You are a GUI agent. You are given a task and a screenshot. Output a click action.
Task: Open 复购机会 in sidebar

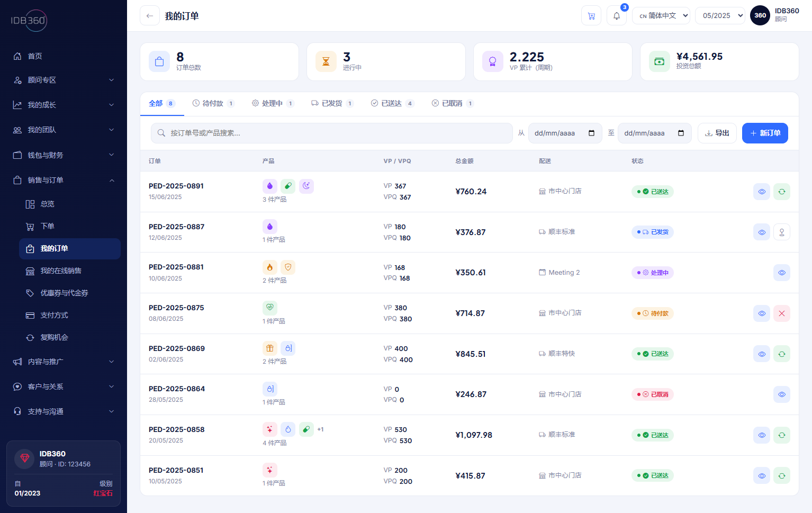pos(70,337)
